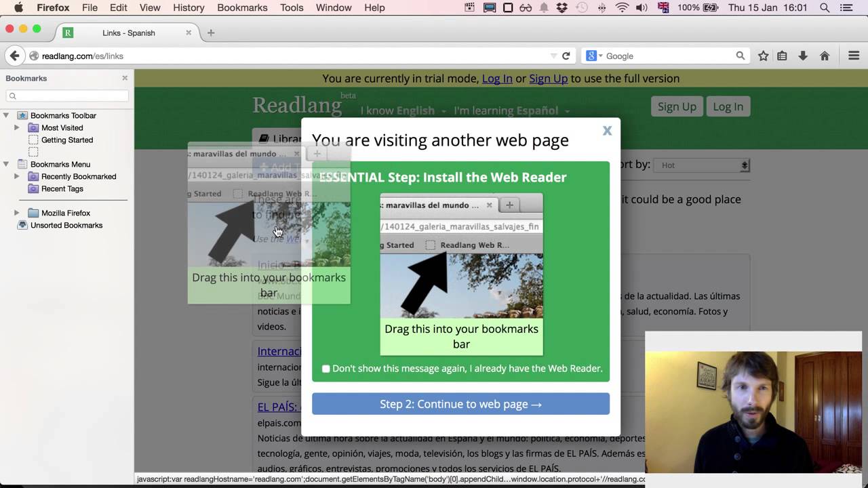
Task: Go to the Firefox home icon
Action: tap(825, 56)
